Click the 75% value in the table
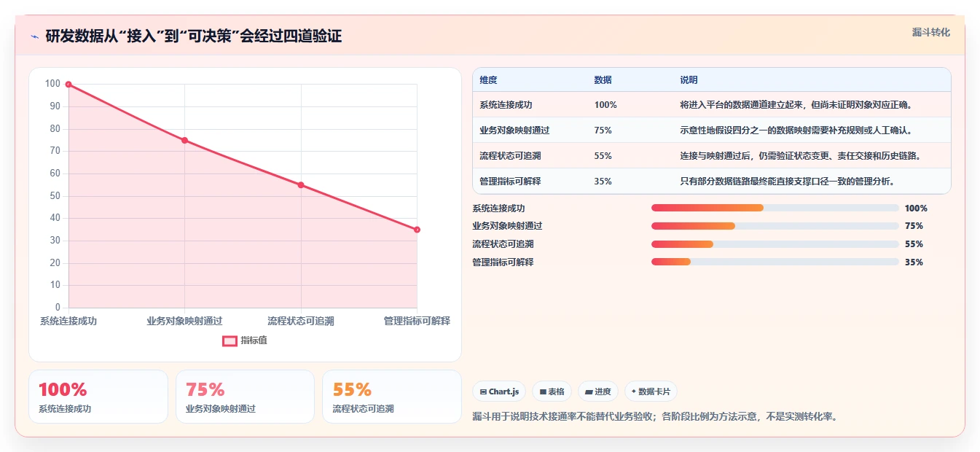The height and width of the screenshot is (452, 980). tap(603, 130)
